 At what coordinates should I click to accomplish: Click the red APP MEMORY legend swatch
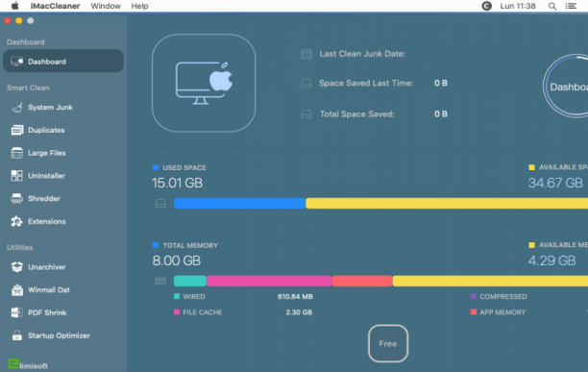point(474,312)
